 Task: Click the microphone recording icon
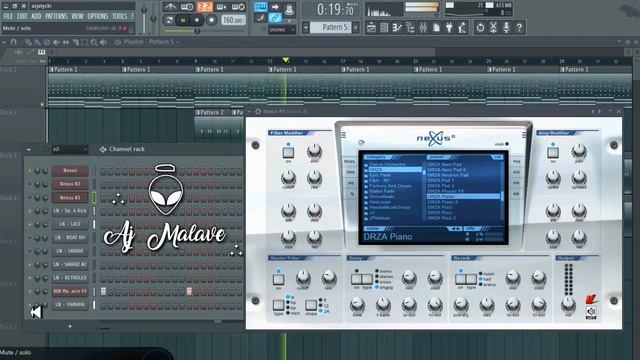[506, 27]
